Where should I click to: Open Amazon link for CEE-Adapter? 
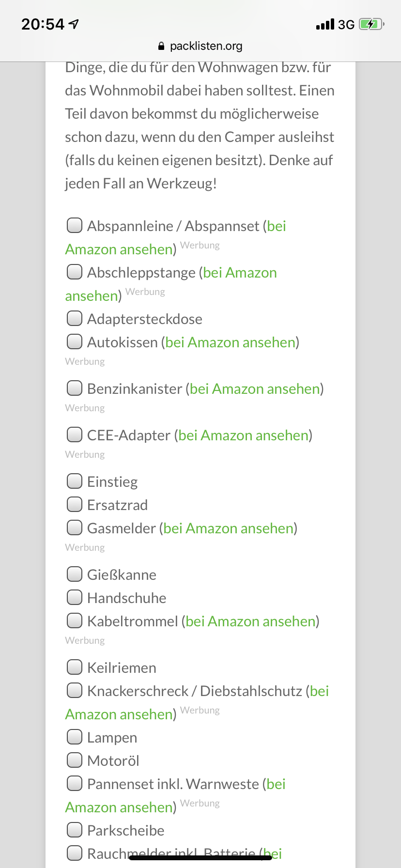[x=243, y=435]
